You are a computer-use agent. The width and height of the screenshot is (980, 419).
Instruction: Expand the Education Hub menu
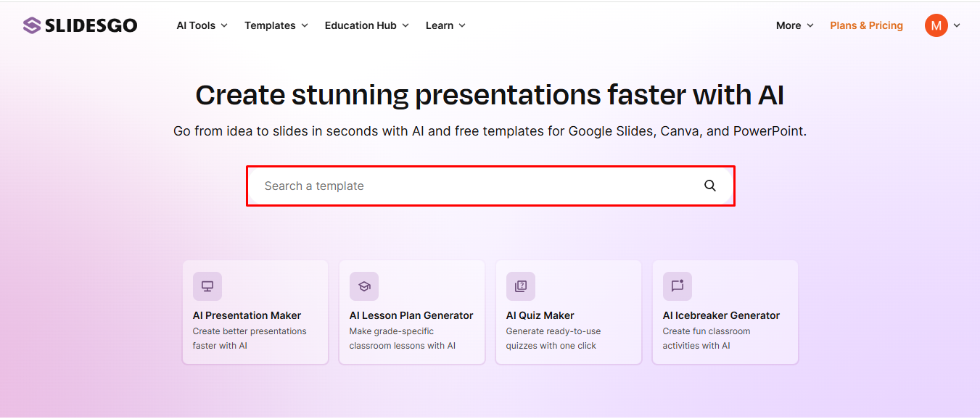(367, 25)
